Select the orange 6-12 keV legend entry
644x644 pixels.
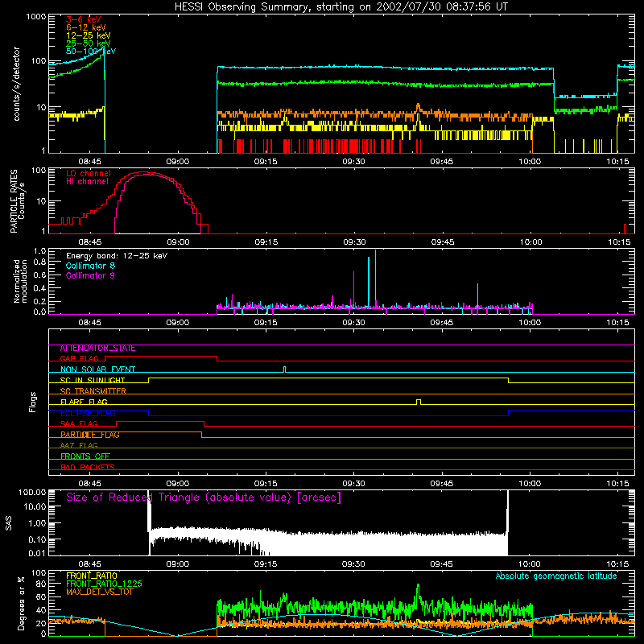(x=86, y=27)
